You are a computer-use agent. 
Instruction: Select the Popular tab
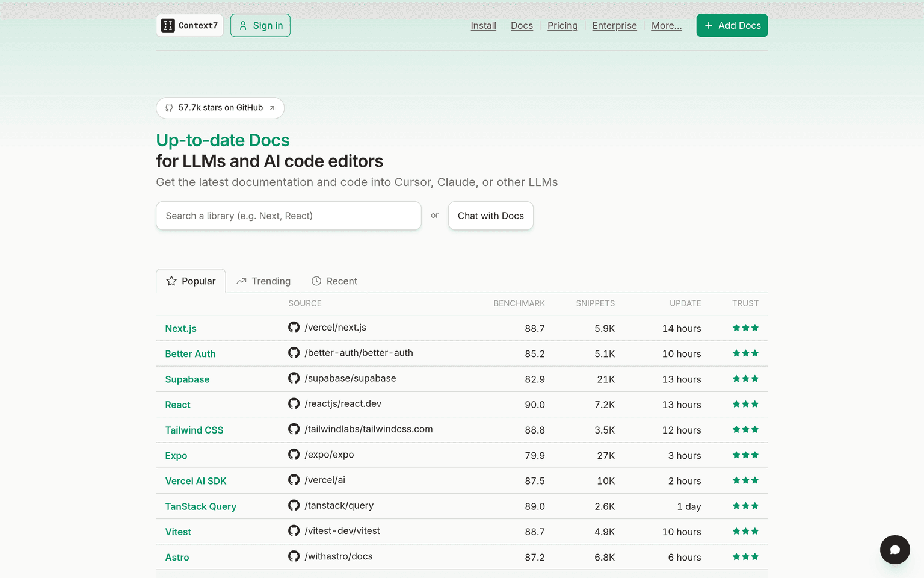[x=191, y=281]
